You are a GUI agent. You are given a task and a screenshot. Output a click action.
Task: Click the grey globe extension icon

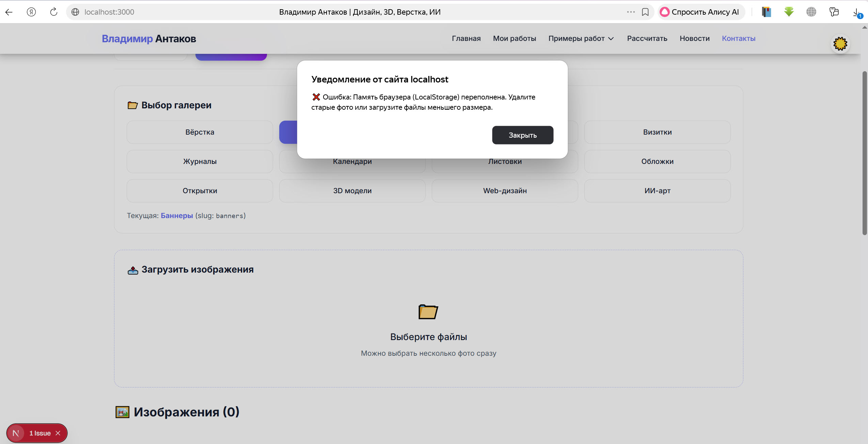coord(811,12)
